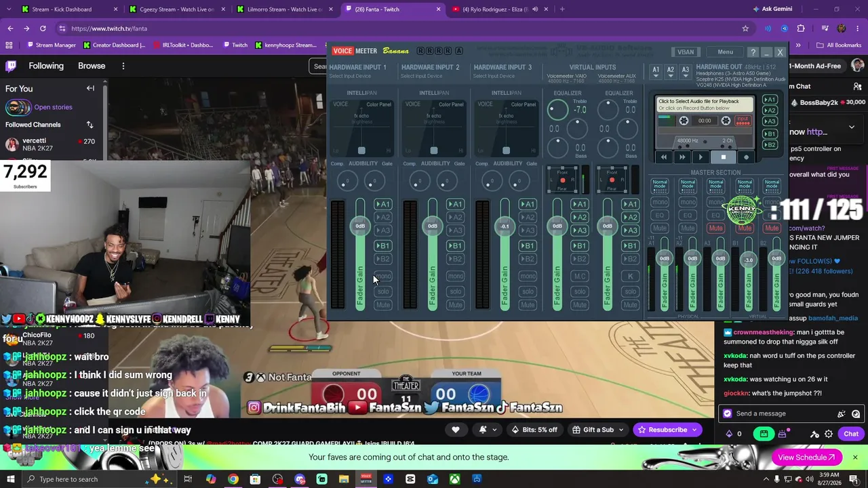Click the View Schedule button
Screen dimensions: 868x488
pyautogui.click(x=807, y=457)
